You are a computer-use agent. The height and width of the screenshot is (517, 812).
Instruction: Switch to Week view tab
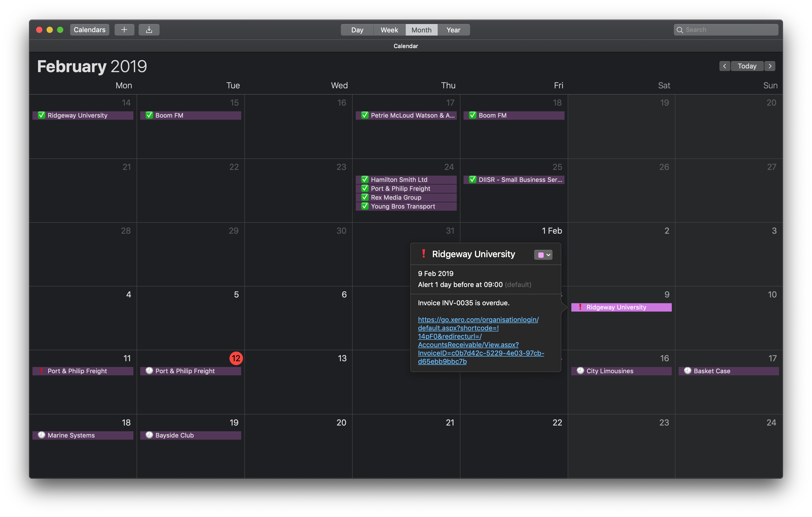click(389, 30)
